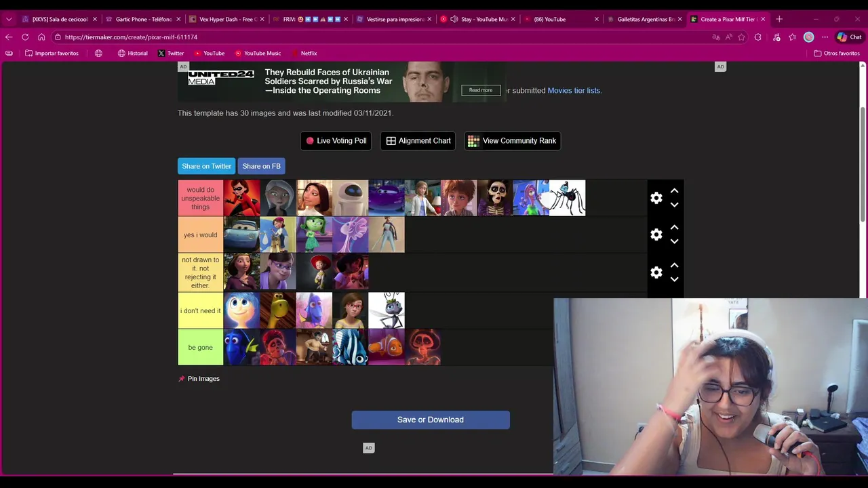Screen dimensions: 868x488
Task: Move 'not drawn to it' row down
Action: click(674, 279)
